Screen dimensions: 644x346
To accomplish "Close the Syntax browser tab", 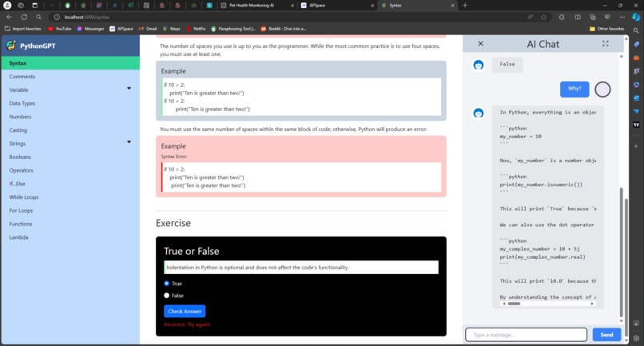I will tap(452, 6).
